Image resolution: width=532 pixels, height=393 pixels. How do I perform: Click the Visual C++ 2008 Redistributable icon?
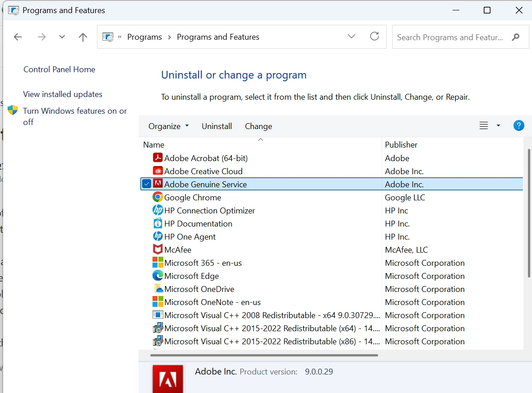tap(157, 315)
